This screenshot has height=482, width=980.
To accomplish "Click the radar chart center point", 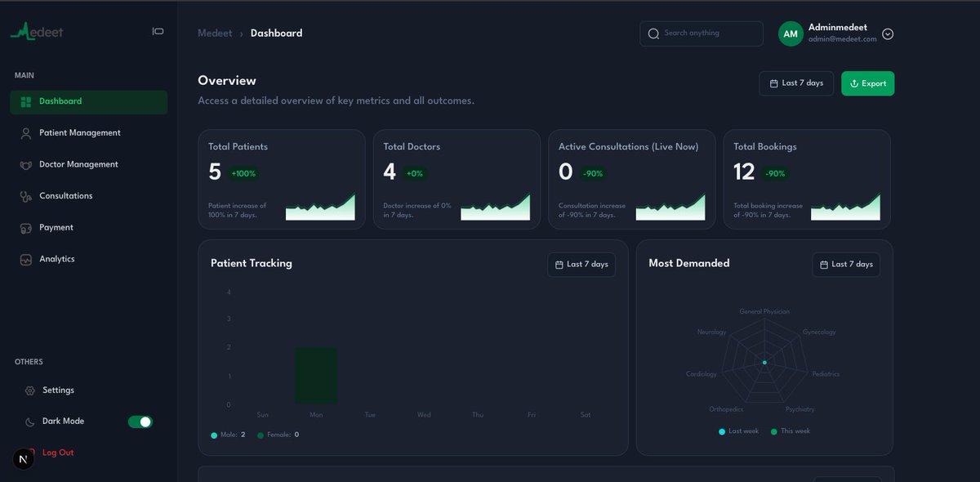I will (764, 363).
